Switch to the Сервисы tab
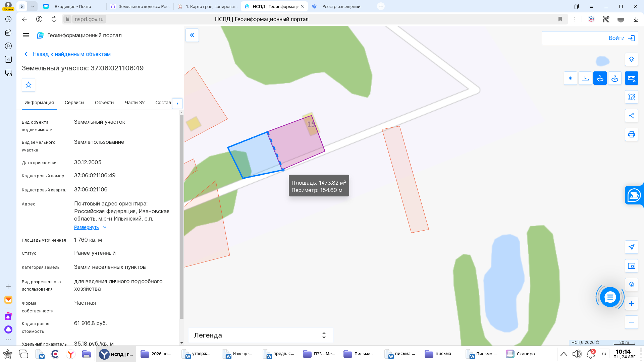Screen dimensions: 644x362 click(x=74, y=103)
